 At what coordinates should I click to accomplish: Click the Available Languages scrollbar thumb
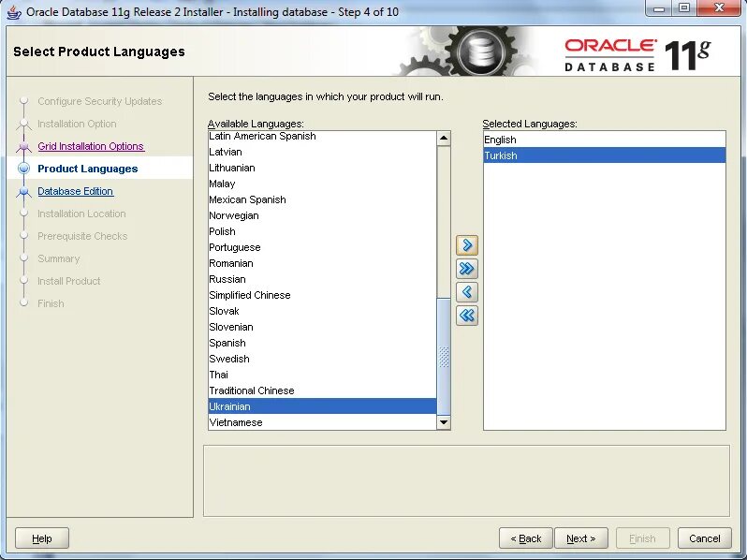pos(444,357)
